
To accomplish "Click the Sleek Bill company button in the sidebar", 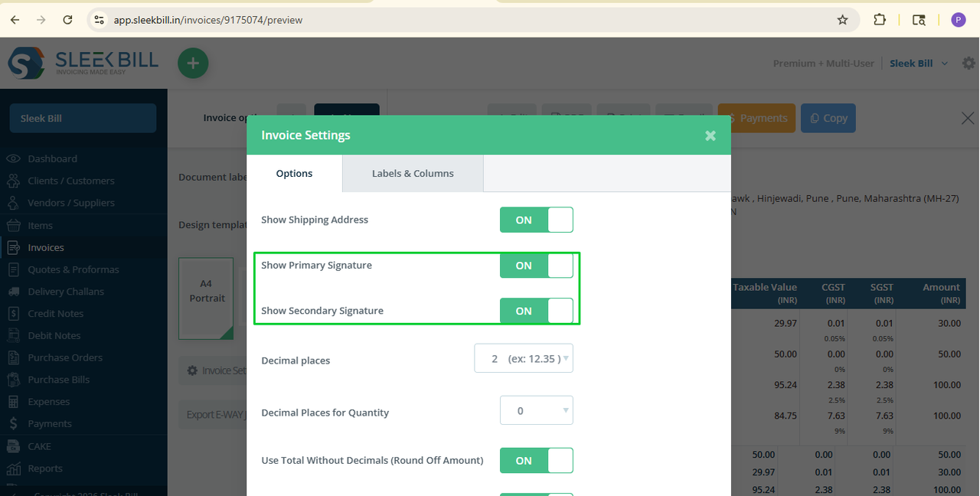I will point(83,119).
